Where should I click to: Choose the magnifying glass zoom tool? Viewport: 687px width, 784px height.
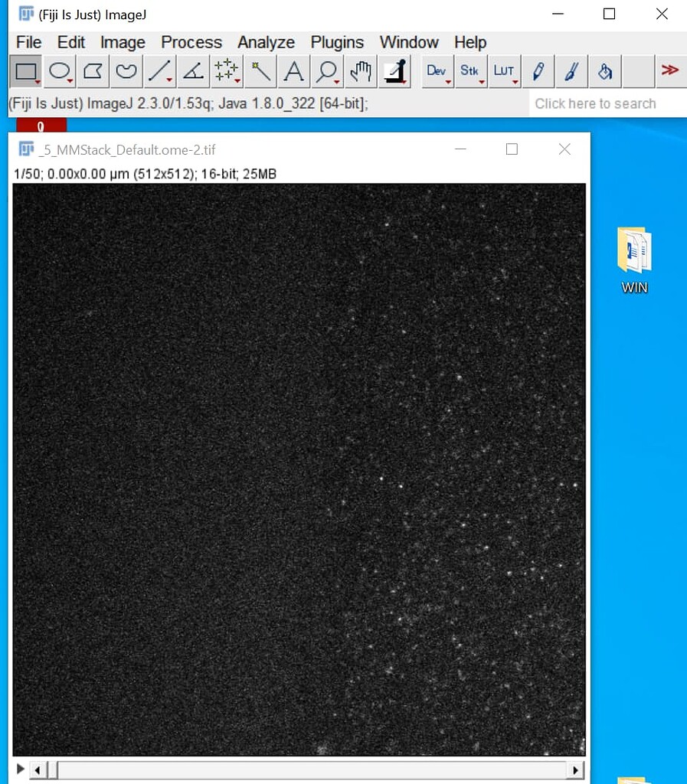(x=327, y=71)
